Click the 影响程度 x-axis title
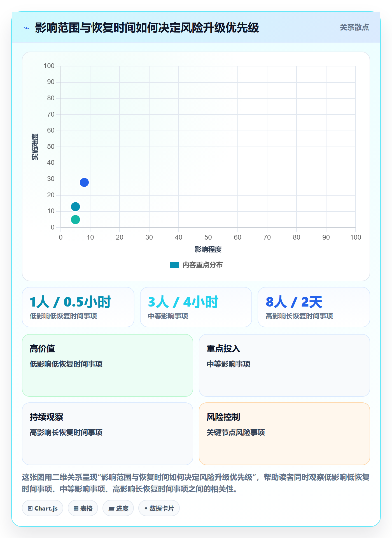Viewport: 392px width, 538px height. point(208,249)
